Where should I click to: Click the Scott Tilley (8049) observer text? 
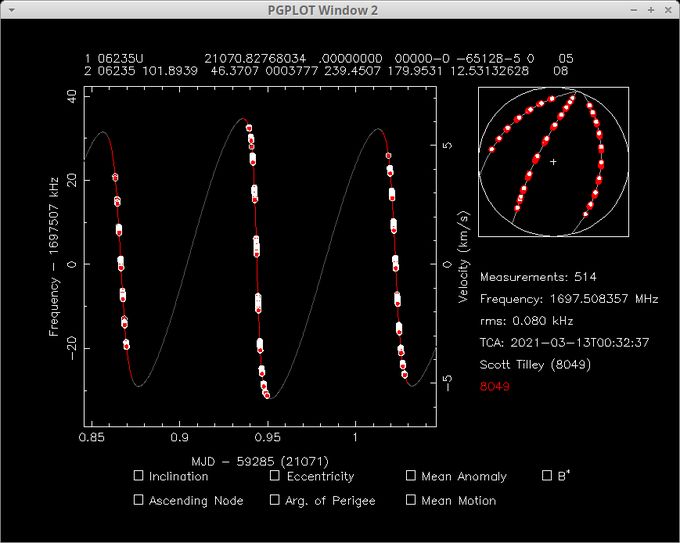pyautogui.click(x=535, y=364)
